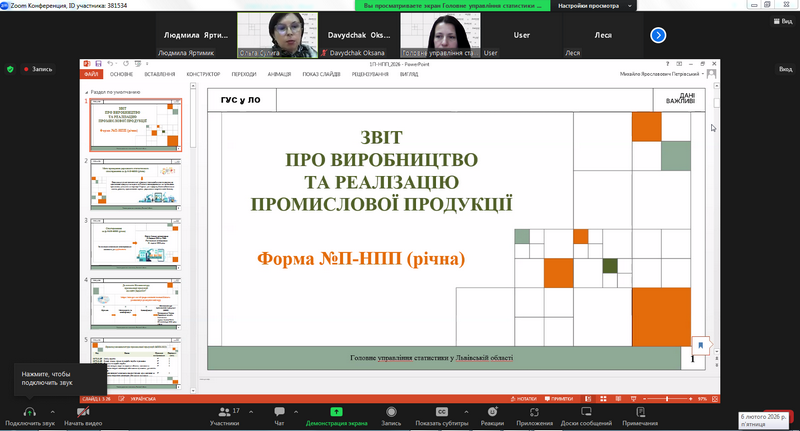This screenshot has height=431, width=800.
Task: Click the fit slide to window icon
Action: click(x=715, y=399)
